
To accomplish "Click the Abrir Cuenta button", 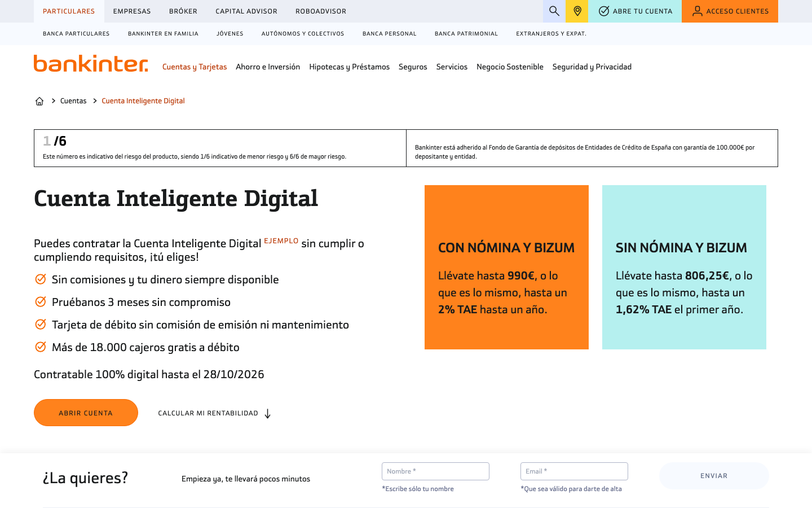I will click(86, 413).
